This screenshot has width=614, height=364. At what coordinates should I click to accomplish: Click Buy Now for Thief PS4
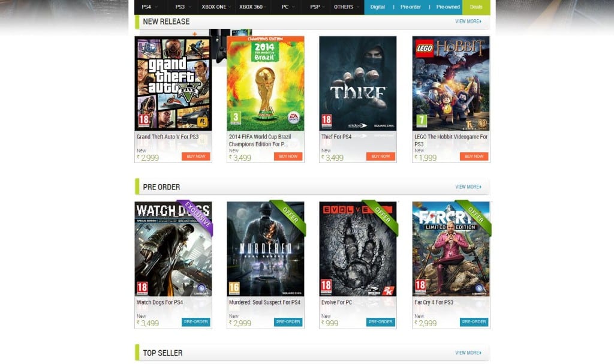tap(381, 157)
